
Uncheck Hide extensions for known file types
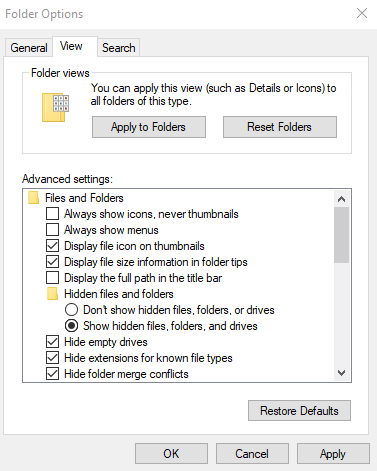click(53, 358)
